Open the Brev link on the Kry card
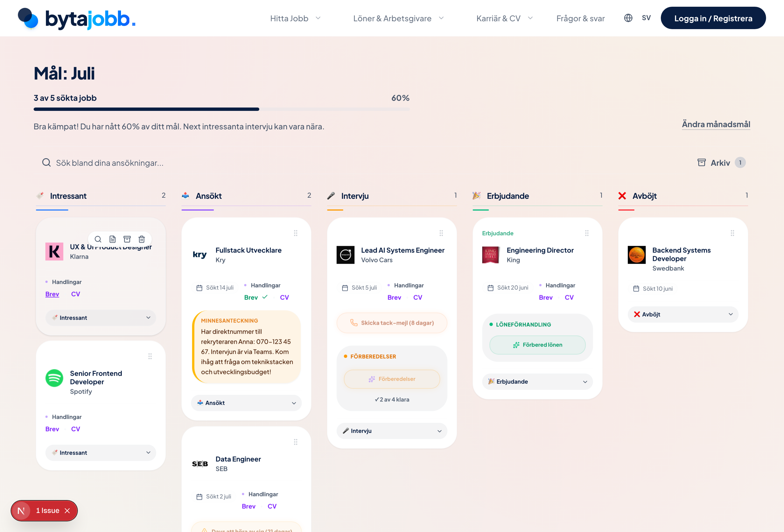The width and height of the screenshot is (784, 532). [251, 298]
